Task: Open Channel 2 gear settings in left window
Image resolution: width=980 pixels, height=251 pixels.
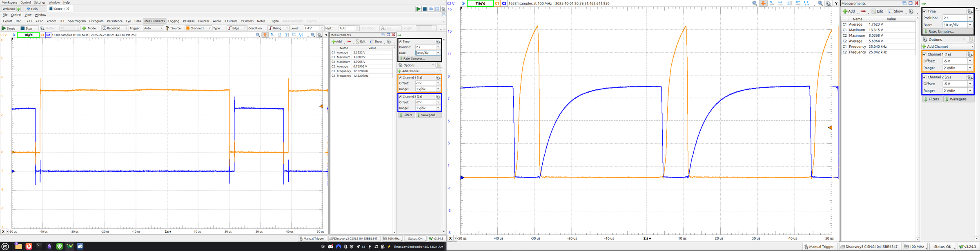Action: [438, 97]
